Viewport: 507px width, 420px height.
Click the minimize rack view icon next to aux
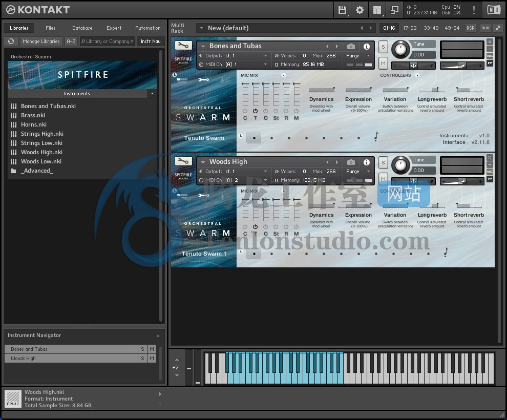pos(498,28)
